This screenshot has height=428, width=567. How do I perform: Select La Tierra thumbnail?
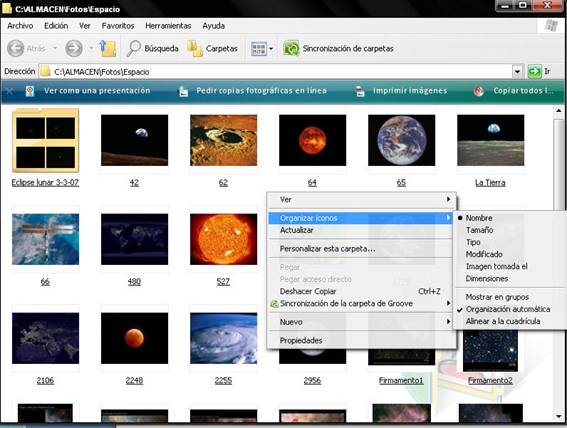click(x=490, y=140)
